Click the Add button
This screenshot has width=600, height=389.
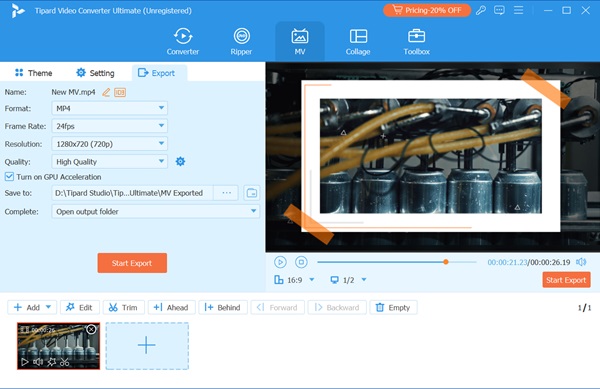[x=27, y=308]
